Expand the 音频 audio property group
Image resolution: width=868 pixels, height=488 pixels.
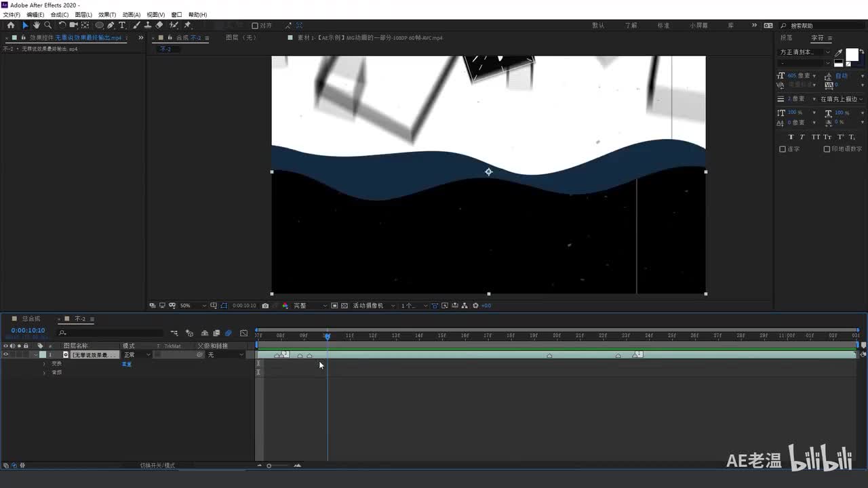click(44, 373)
